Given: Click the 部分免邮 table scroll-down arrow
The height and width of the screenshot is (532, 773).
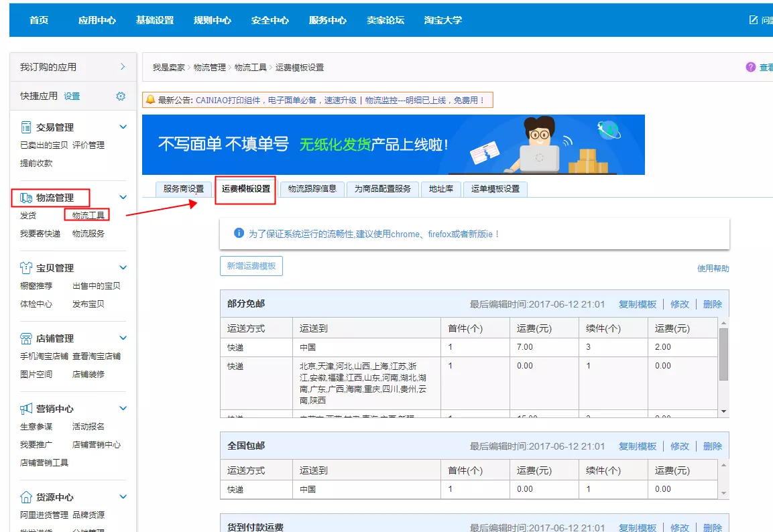Looking at the screenshot, I should click(x=723, y=411).
